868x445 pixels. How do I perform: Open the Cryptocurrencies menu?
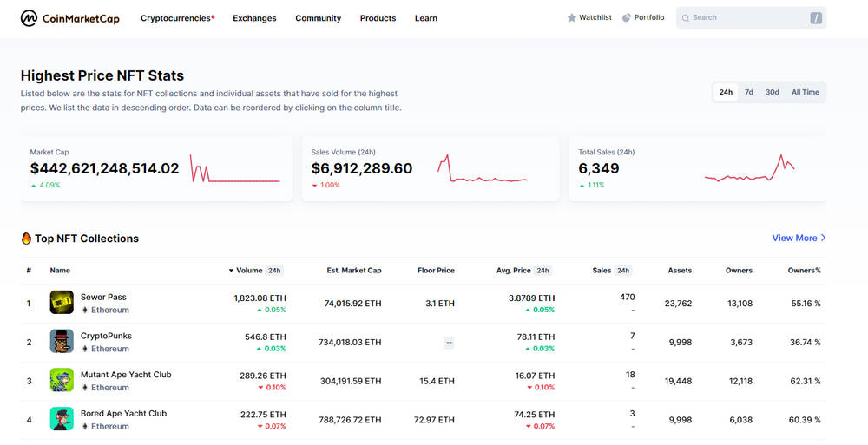[x=177, y=18]
